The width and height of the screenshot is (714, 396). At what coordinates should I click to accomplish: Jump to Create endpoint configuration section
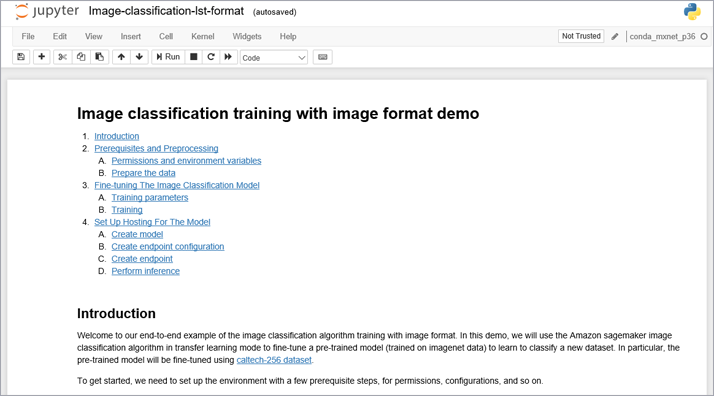point(168,247)
